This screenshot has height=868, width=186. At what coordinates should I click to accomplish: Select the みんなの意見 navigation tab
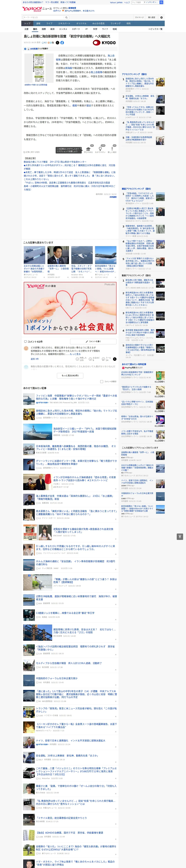coord(99,24)
